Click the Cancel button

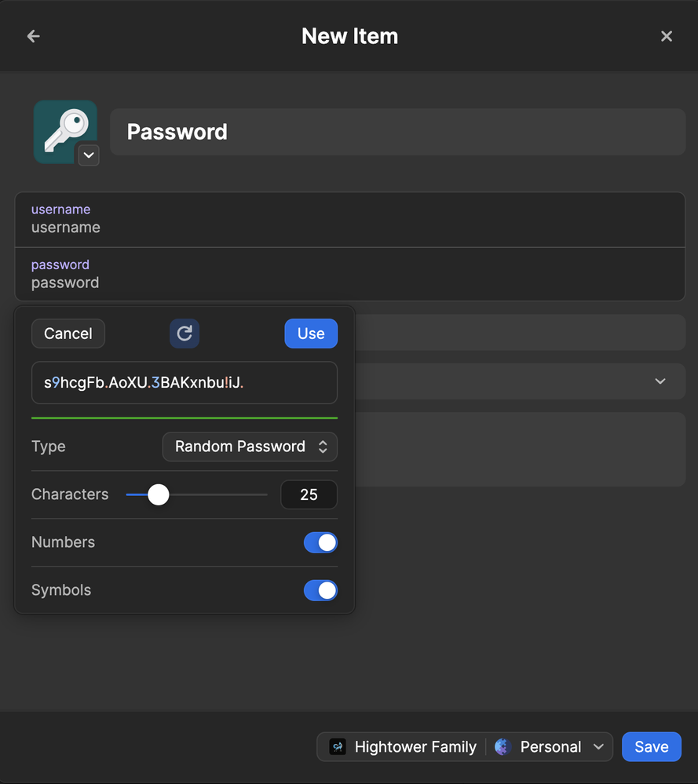coord(68,334)
